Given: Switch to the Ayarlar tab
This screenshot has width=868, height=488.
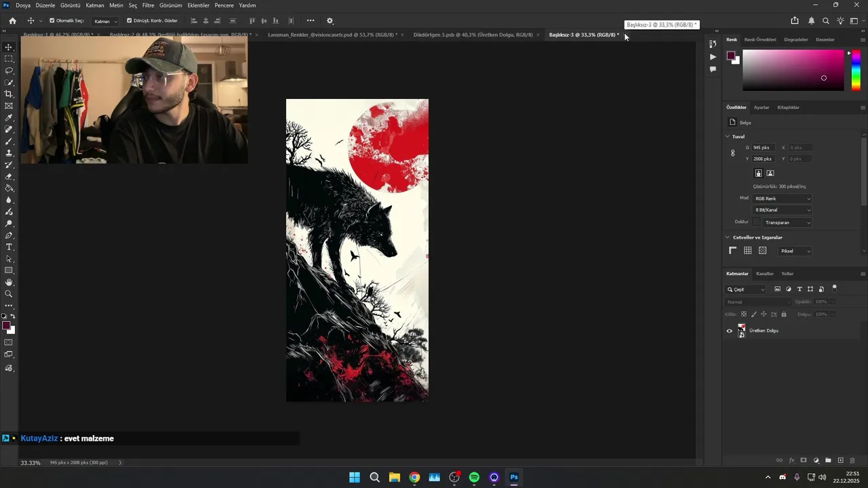Looking at the screenshot, I should (x=762, y=107).
